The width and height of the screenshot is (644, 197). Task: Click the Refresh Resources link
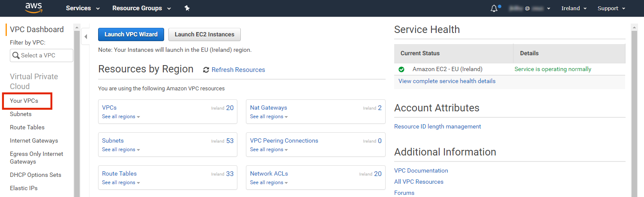tap(238, 70)
